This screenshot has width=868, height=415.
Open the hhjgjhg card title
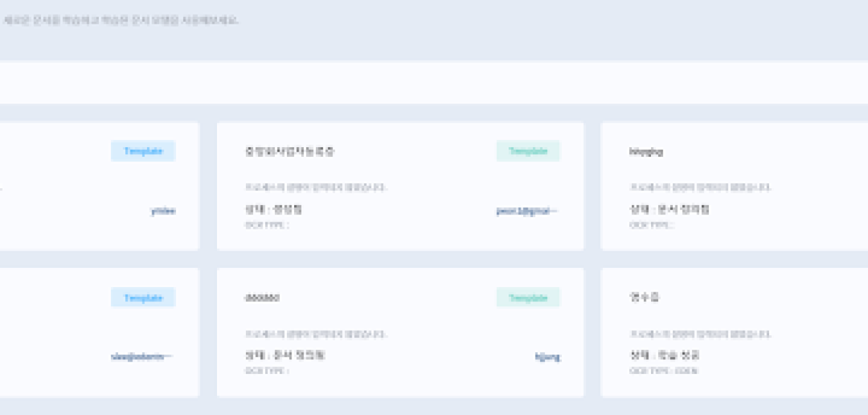pyautogui.click(x=646, y=152)
